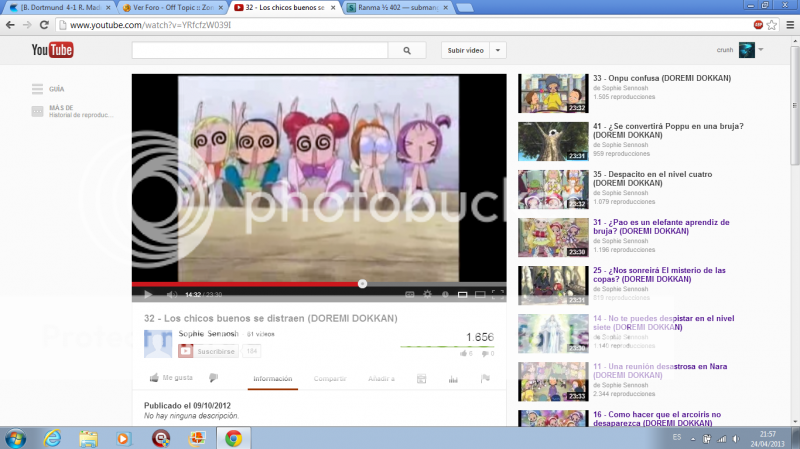Open Windows Explorer folder on the taskbar

tap(88, 438)
